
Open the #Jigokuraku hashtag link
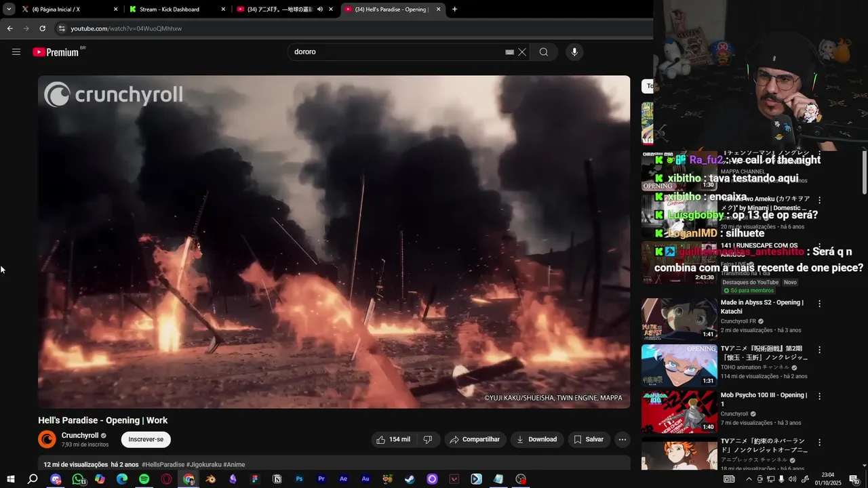(203, 465)
